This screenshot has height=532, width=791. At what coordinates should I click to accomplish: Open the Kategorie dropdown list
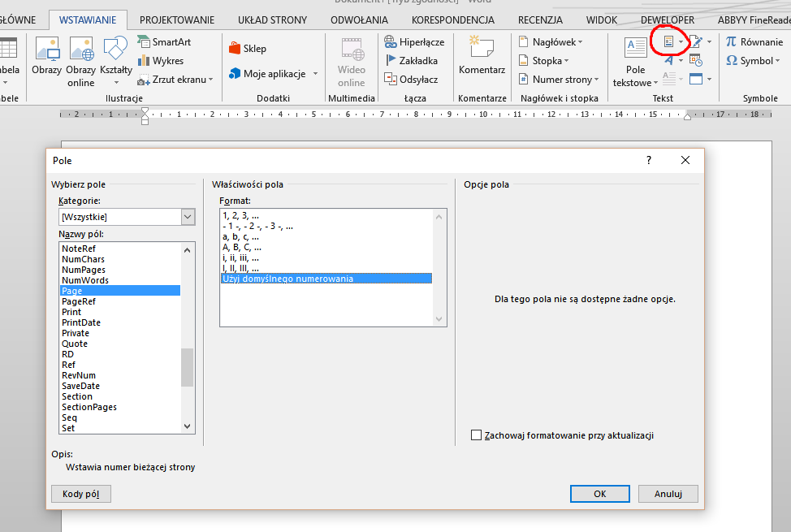coord(188,217)
